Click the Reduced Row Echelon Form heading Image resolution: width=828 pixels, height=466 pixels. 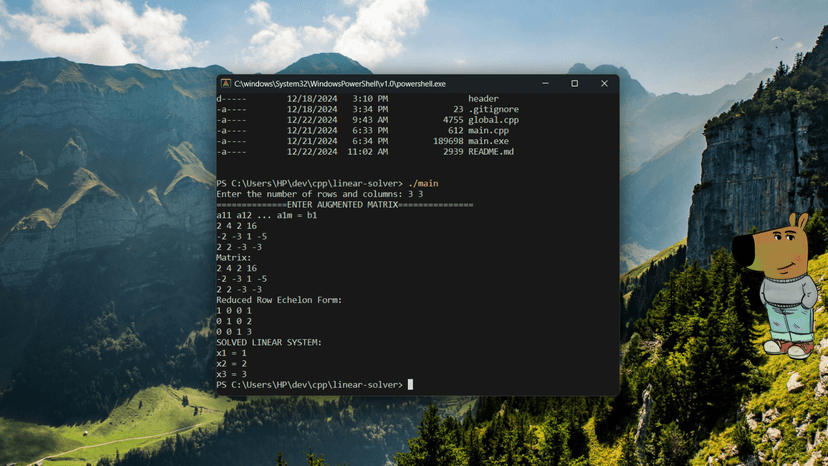pyautogui.click(x=279, y=300)
